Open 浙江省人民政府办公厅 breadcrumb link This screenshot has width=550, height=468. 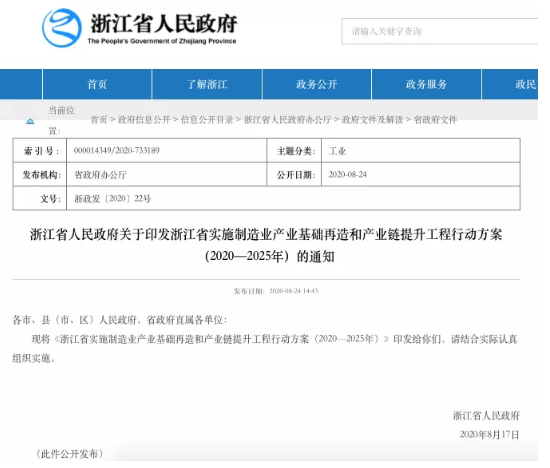[288, 120]
